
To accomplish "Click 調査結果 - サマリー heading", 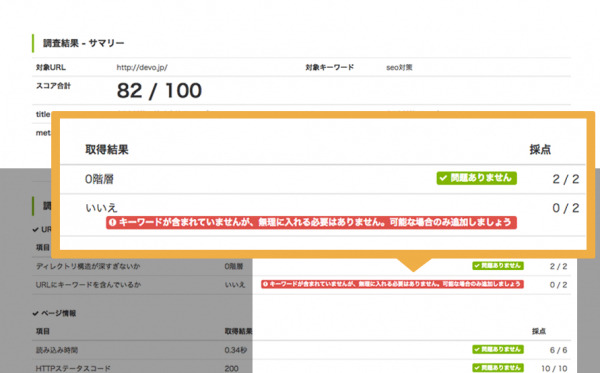I will [x=83, y=43].
